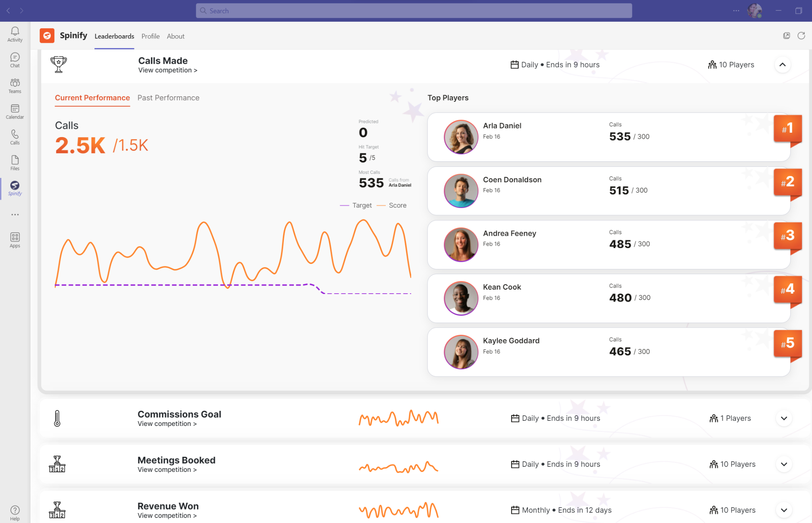Expand the Revenue Won section
This screenshot has height=523, width=812.
click(x=783, y=510)
